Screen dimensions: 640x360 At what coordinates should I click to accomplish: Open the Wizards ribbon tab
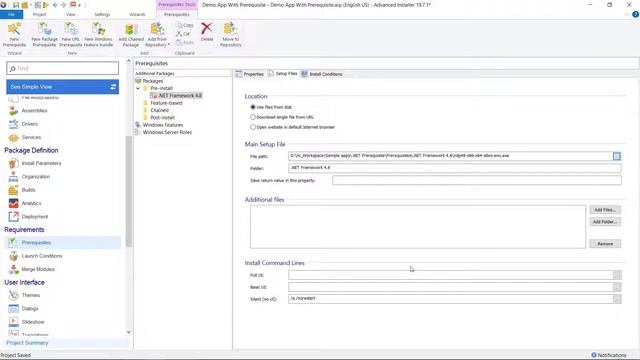pyautogui.click(x=137, y=14)
